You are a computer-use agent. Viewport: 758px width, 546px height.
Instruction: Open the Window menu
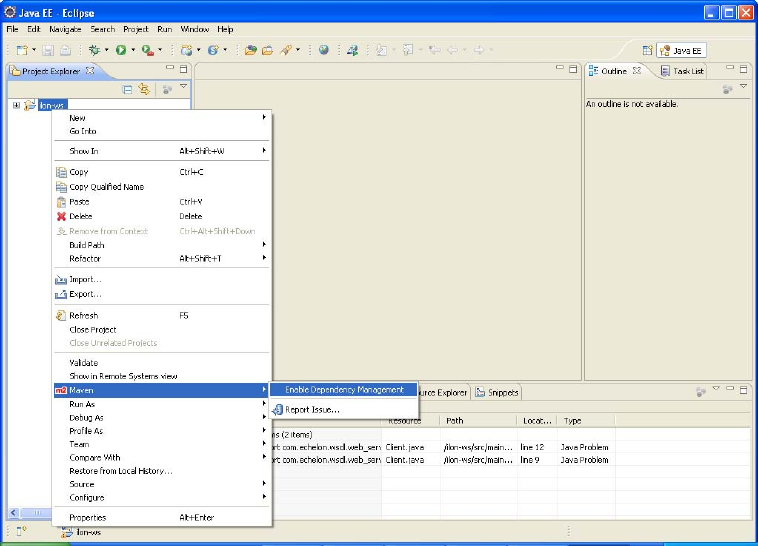point(194,29)
